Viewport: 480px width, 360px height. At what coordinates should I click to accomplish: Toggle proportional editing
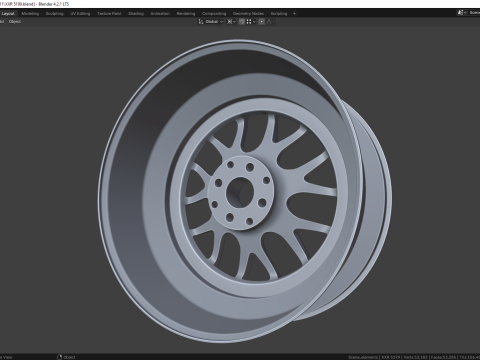[x=262, y=22]
